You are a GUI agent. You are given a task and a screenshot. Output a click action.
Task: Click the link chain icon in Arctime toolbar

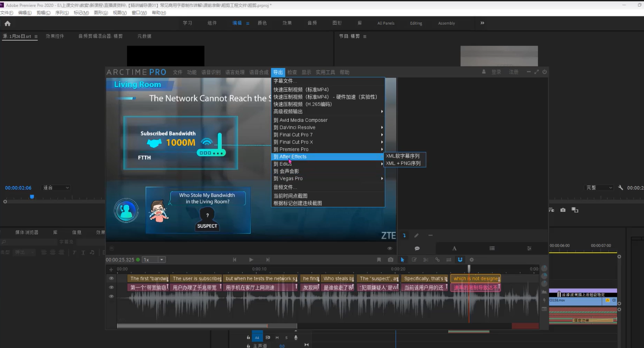pyautogui.click(x=437, y=260)
